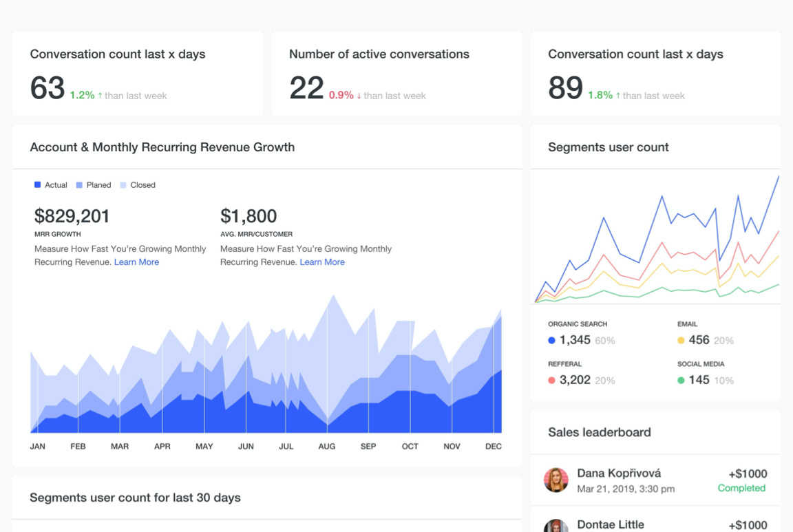This screenshot has height=532, width=793.
Task: Open the Sales leaderboard section header
Action: point(599,432)
